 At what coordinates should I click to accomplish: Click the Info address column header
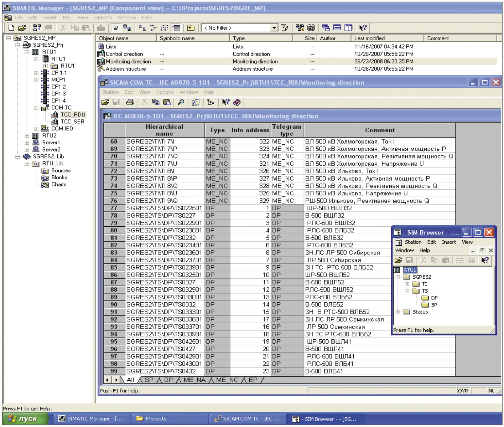[x=250, y=130]
